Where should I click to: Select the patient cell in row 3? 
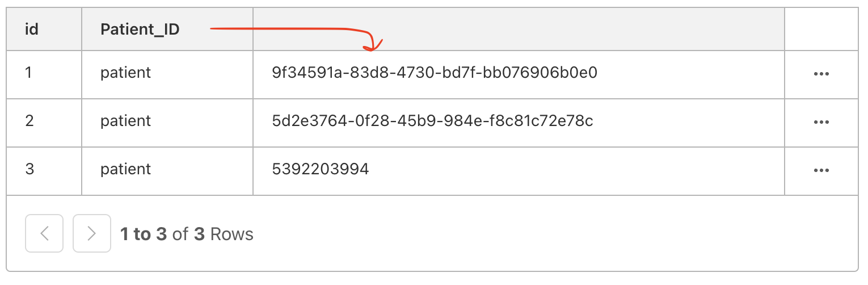[x=167, y=171]
